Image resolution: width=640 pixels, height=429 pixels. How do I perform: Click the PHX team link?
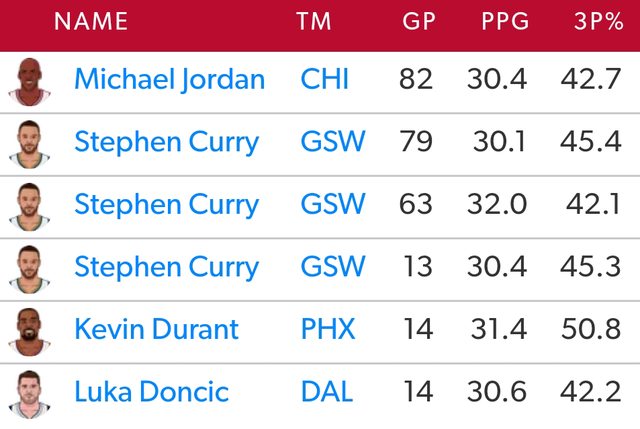(x=327, y=330)
